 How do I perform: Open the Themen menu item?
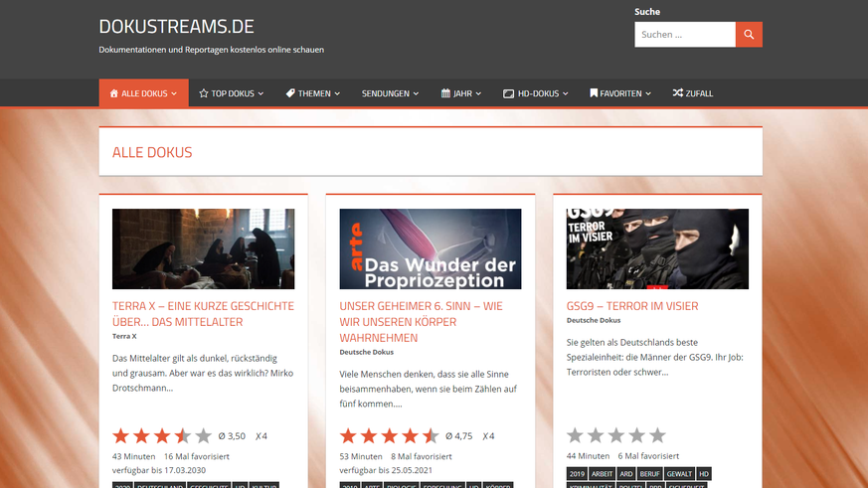click(x=313, y=93)
